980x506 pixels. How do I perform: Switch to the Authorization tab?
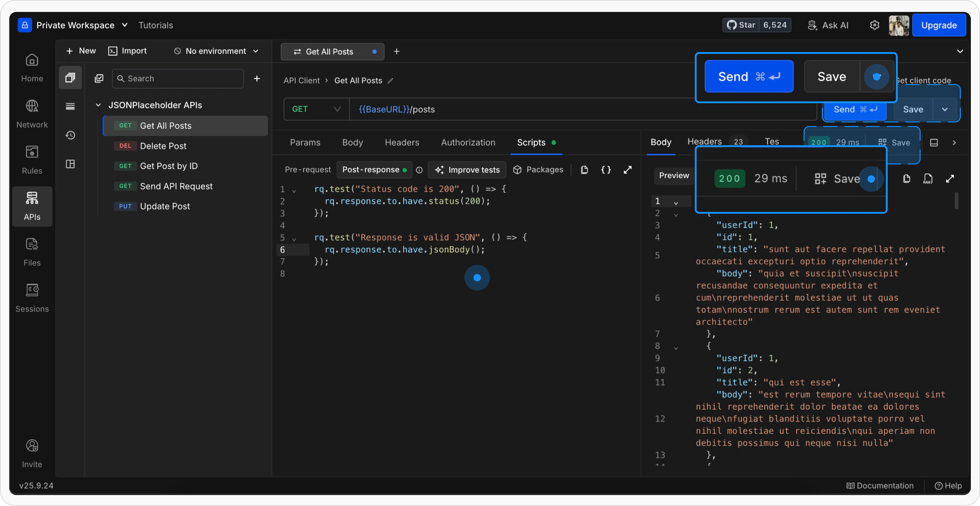tap(468, 142)
